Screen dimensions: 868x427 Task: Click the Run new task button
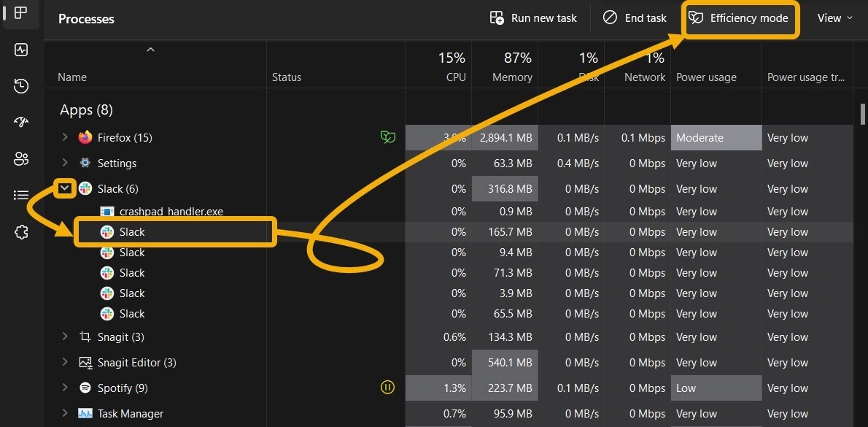(x=533, y=18)
